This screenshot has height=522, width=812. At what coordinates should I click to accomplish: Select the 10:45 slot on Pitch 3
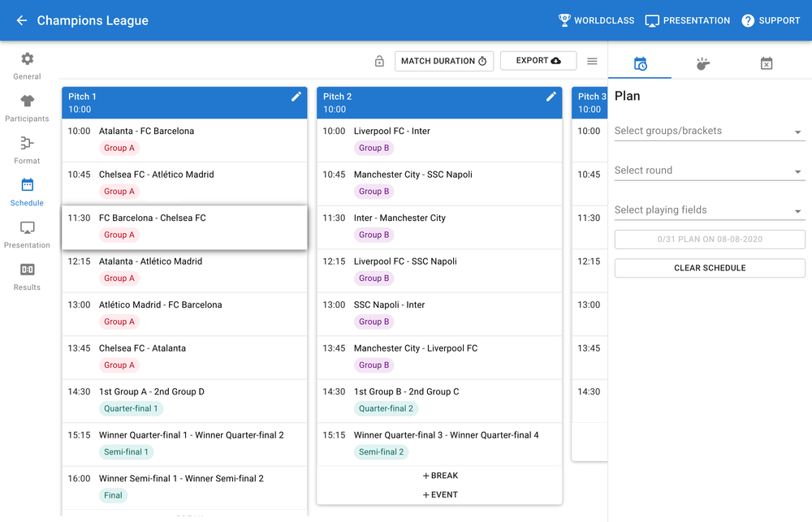point(590,183)
